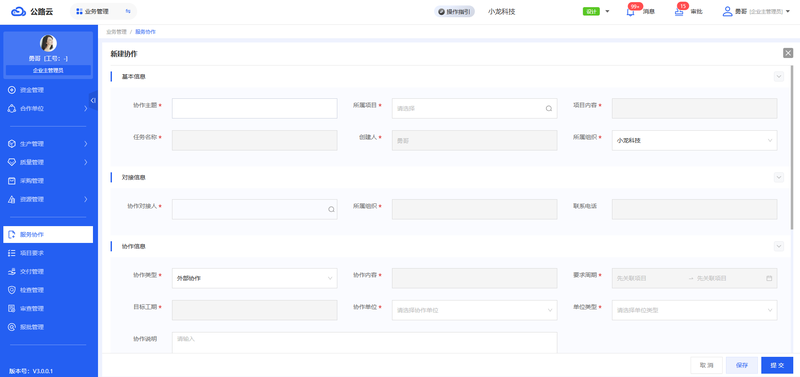Collapse the sidebar with the arrow handle
This screenshot has height=377, width=800.
93,100
